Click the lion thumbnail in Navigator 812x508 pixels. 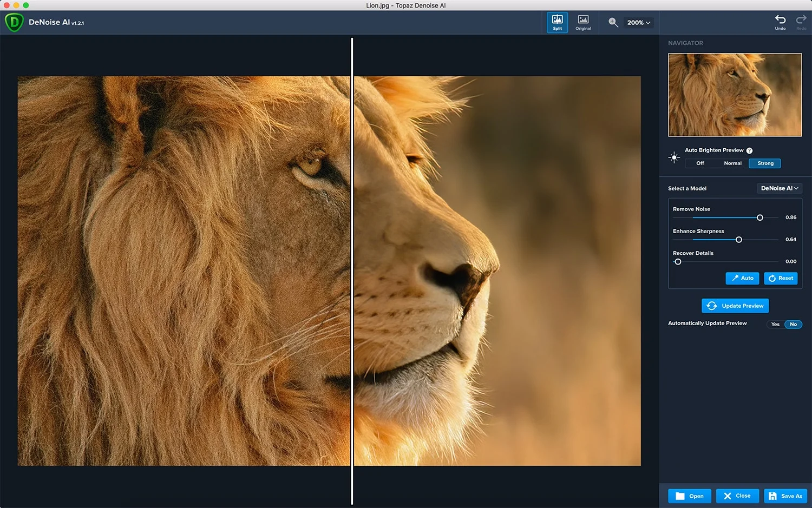[735, 95]
